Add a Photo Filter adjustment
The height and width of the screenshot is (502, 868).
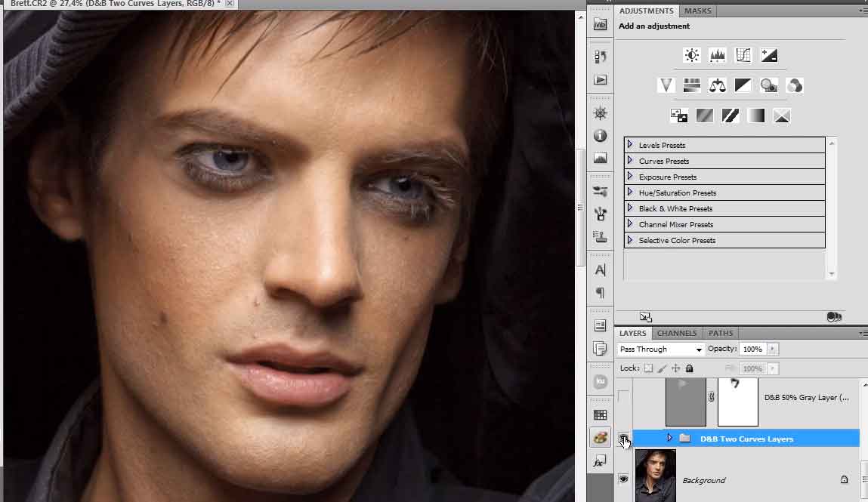(768, 85)
